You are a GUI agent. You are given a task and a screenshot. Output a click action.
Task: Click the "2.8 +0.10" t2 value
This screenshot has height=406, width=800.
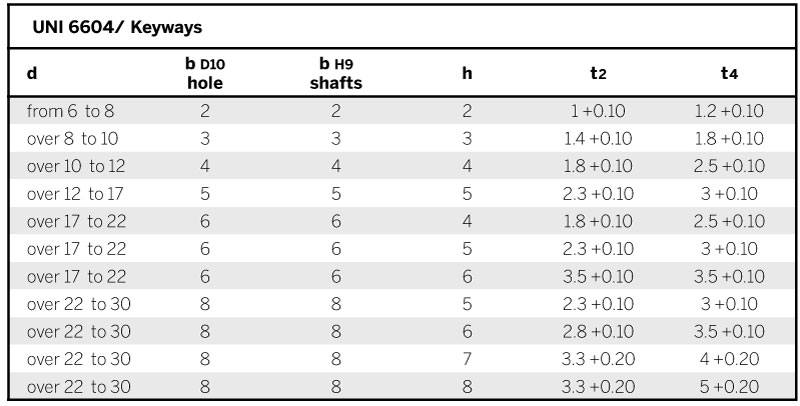[598, 328]
